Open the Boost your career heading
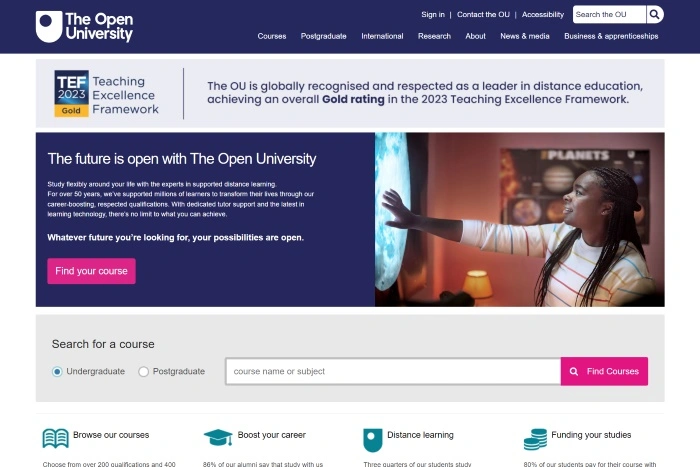This screenshot has height=467, width=700. pos(271,435)
